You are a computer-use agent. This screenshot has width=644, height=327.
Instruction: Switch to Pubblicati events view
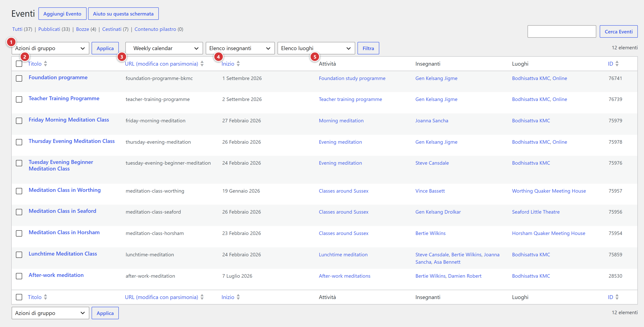[49, 29]
